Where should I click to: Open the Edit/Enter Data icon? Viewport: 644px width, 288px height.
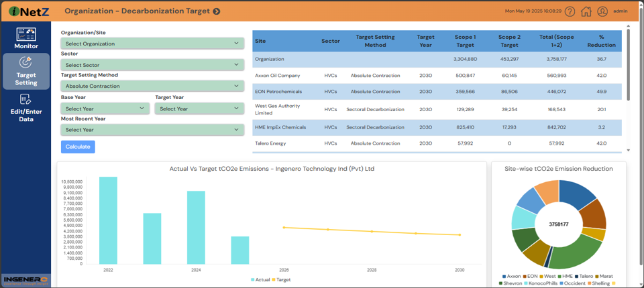(26, 100)
